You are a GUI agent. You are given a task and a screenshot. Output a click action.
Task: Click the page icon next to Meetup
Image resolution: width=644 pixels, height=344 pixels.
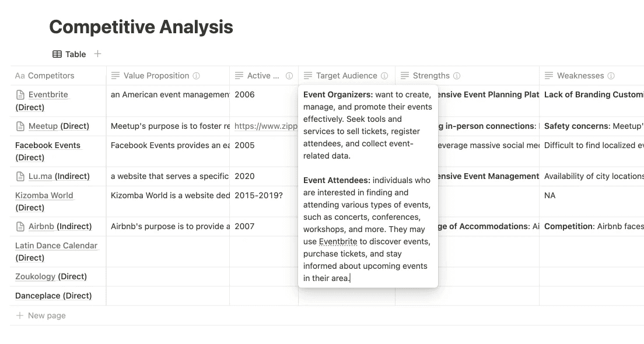pos(20,127)
